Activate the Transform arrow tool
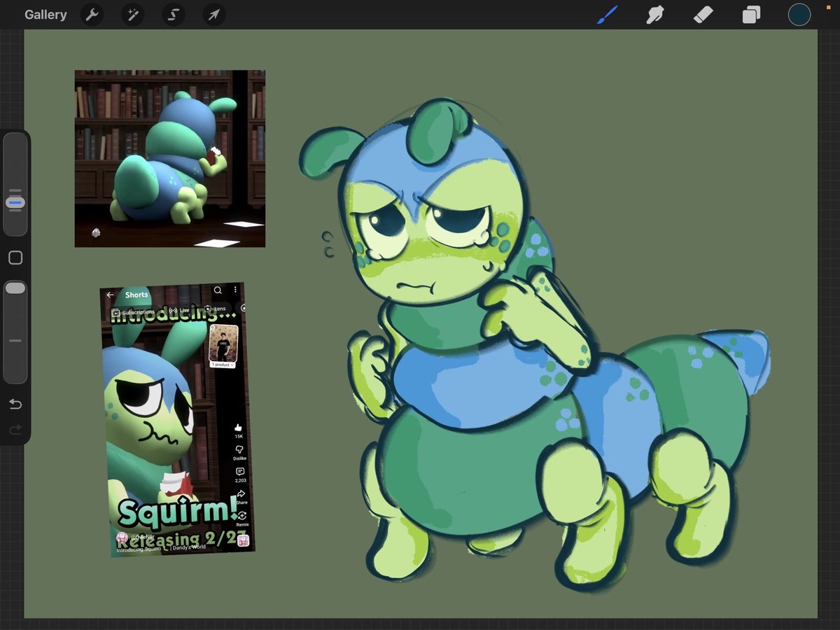Image resolution: width=840 pixels, height=630 pixels. (x=214, y=15)
